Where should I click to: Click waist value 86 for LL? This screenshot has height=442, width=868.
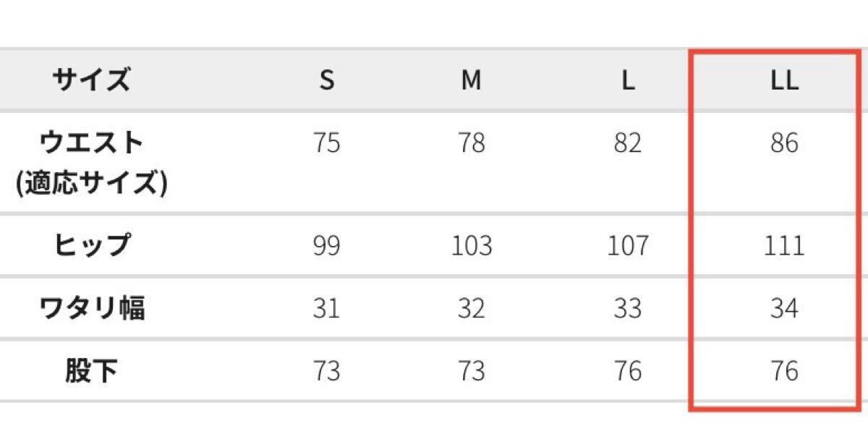[784, 143]
